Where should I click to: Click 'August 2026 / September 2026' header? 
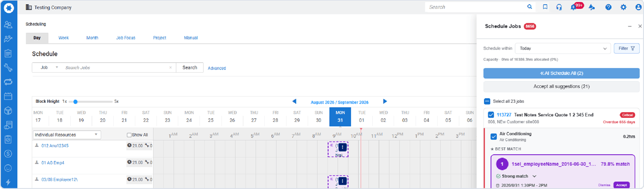[x=339, y=102]
